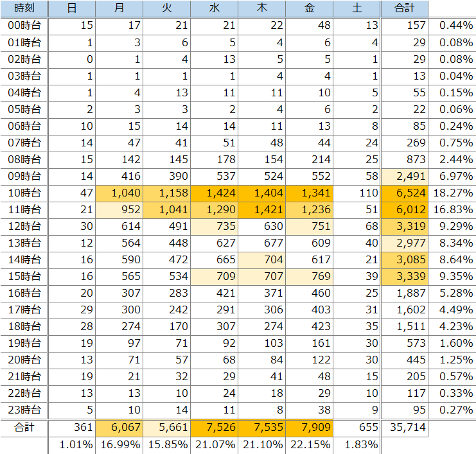Image resolution: width=476 pixels, height=454 pixels.
Task: Click the cell with value 1,421
Action: click(x=262, y=209)
